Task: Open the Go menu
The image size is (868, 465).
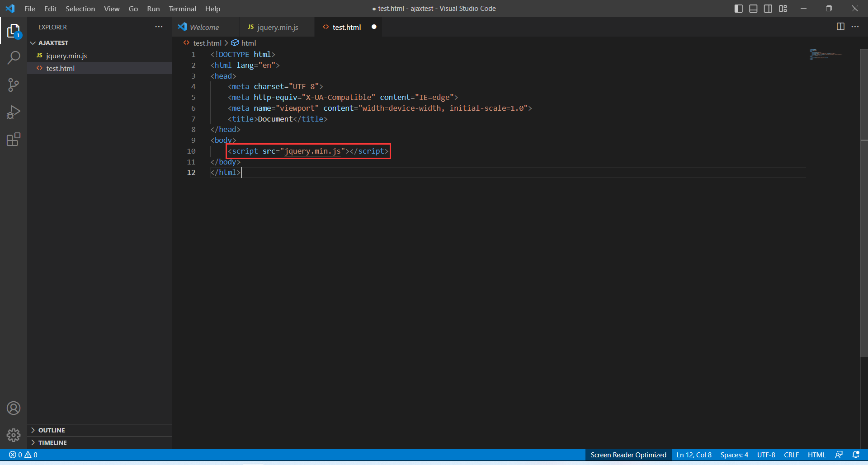Action: [x=133, y=9]
